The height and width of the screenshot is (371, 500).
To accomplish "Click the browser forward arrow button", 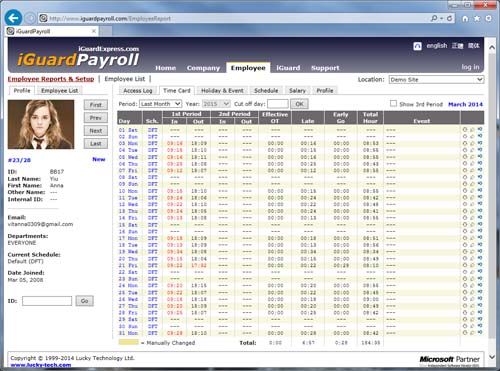I will [x=30, y=18].
